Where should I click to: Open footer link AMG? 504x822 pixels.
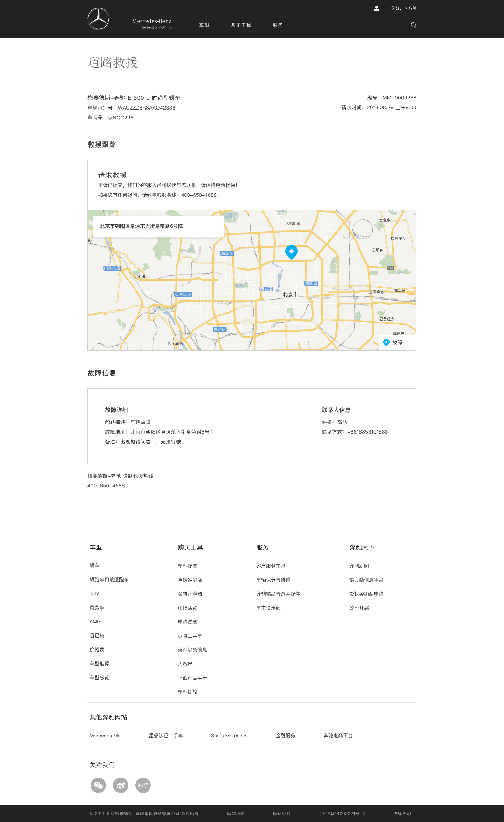tap(95, 621)
